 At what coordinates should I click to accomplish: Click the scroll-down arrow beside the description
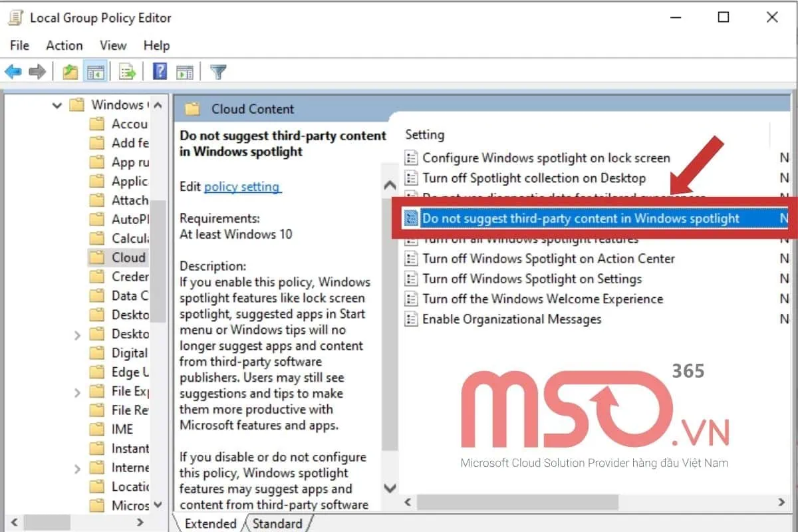(390, 488)
